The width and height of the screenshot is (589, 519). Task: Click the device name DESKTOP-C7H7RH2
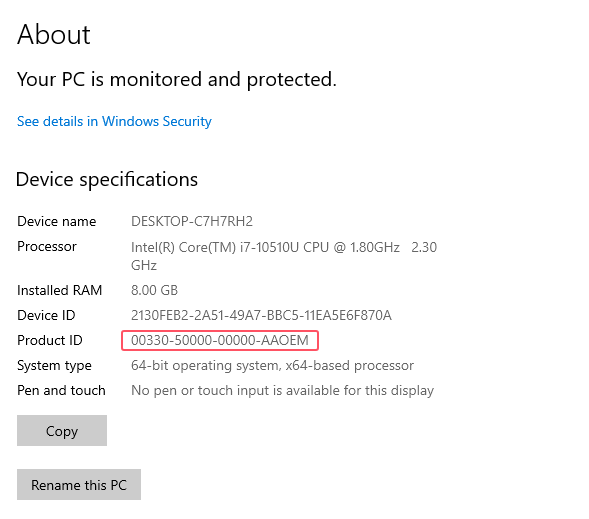pos(192,221)
